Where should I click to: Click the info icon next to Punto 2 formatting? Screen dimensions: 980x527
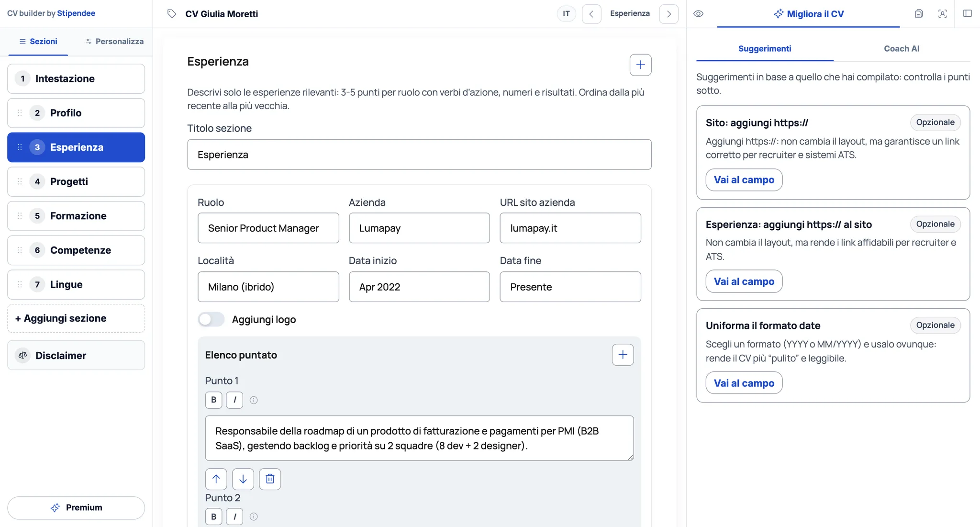coord(254,516)
